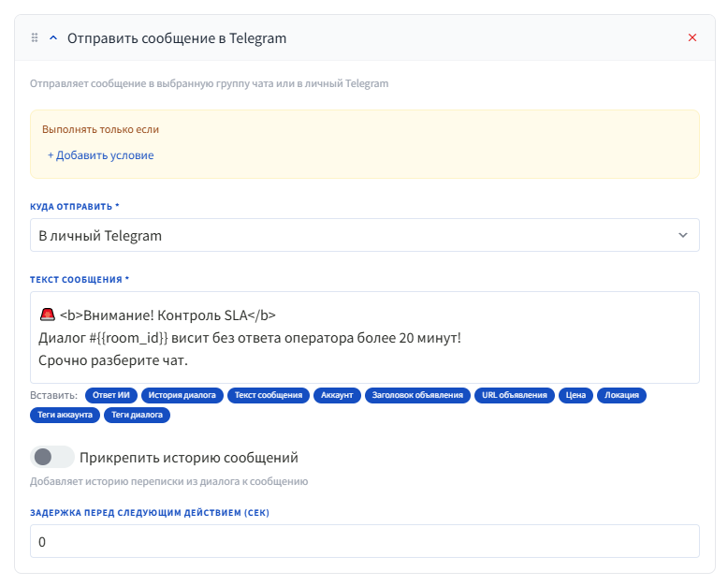Click the "Куда отправить" field label

tap(75, 206)
